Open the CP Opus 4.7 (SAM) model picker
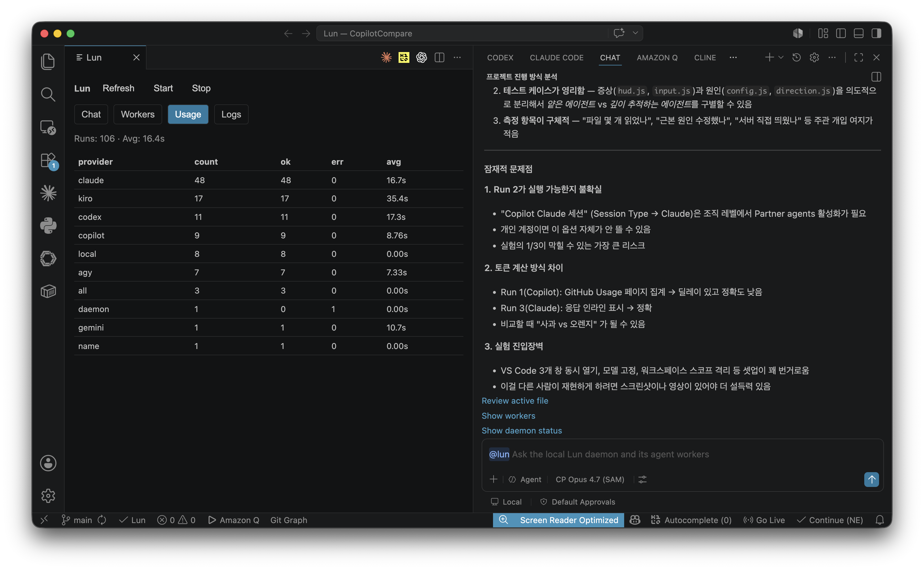This screenshot has width=924, height=570. pyautogui.click(x=590, y=480)
